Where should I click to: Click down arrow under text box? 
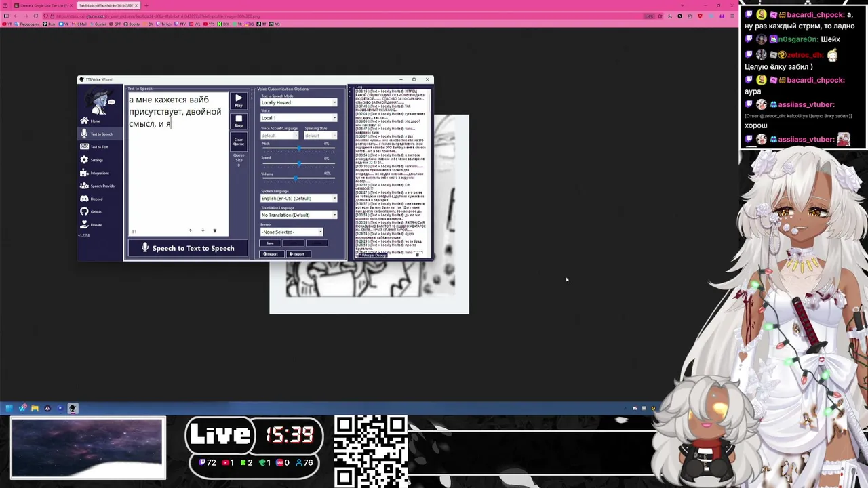tap(202, 230)
